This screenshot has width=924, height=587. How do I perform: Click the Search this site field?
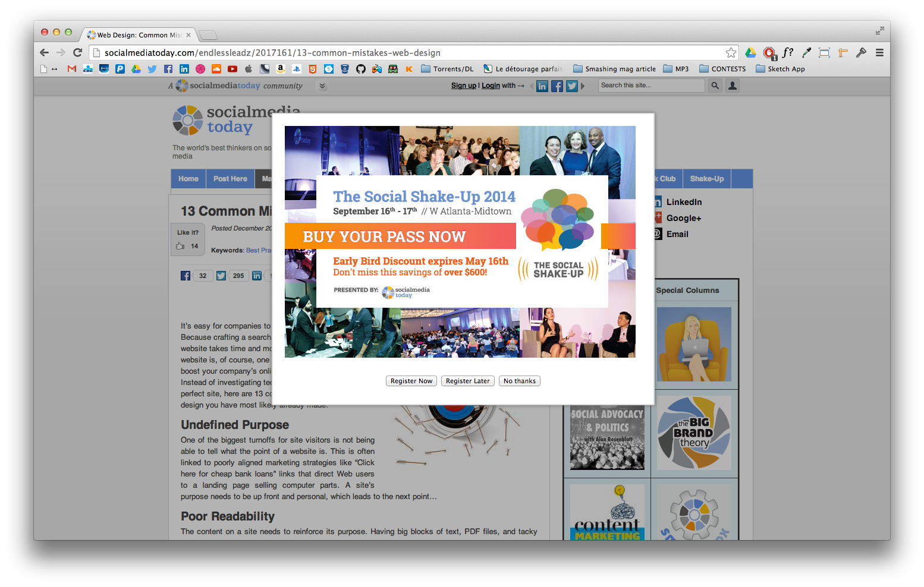pos(651,86)
